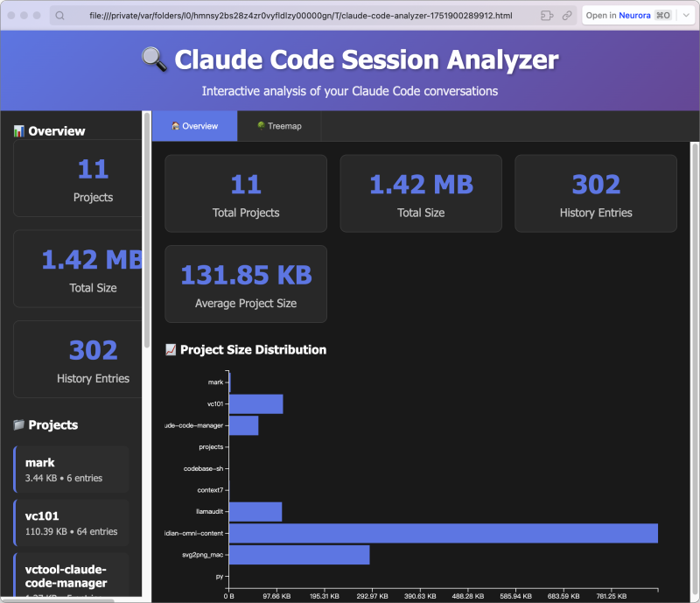Click the '110.39 KB • 64 entries' text
Image resolution: width=700 pixels, height=603 pixels.
point(72,531)
